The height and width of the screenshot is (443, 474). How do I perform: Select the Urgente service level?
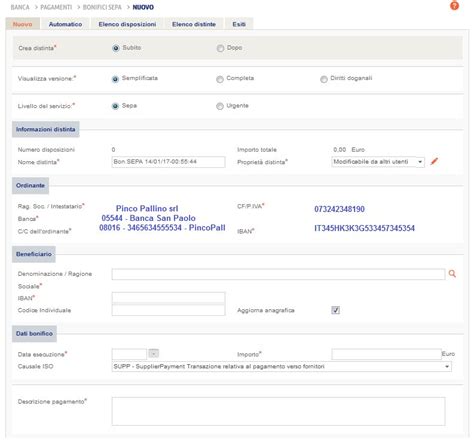click(220, 106)
